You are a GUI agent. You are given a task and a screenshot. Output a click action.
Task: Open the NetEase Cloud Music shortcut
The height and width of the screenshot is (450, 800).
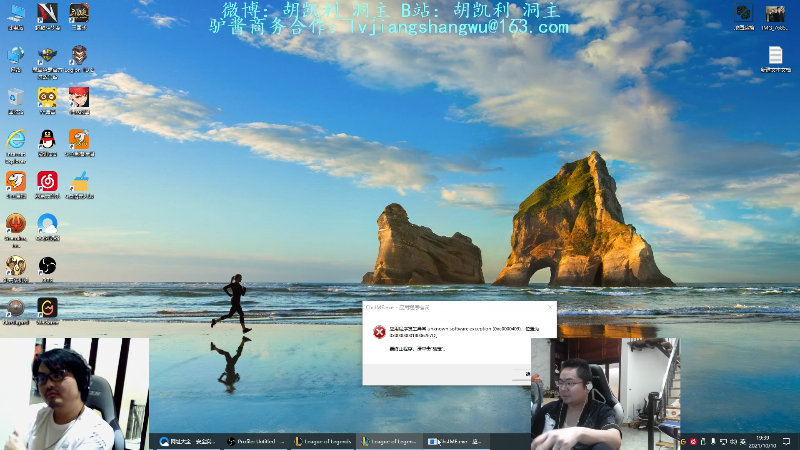point(47,185)
